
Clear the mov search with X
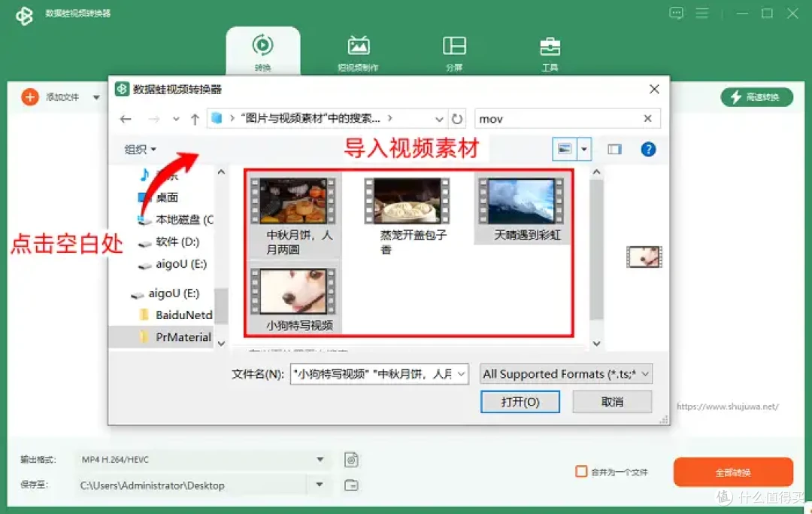[x=647, y=119]
